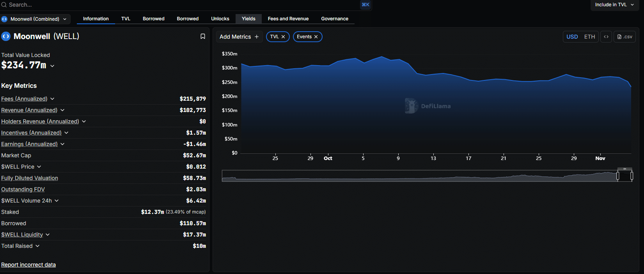Click Report incorrect data link

click(x=28, y=265)
